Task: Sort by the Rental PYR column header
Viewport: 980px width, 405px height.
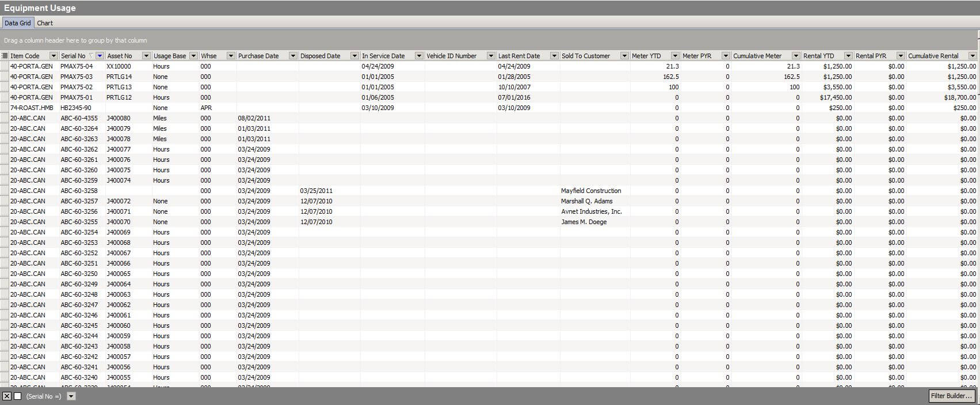Action: 871,56
